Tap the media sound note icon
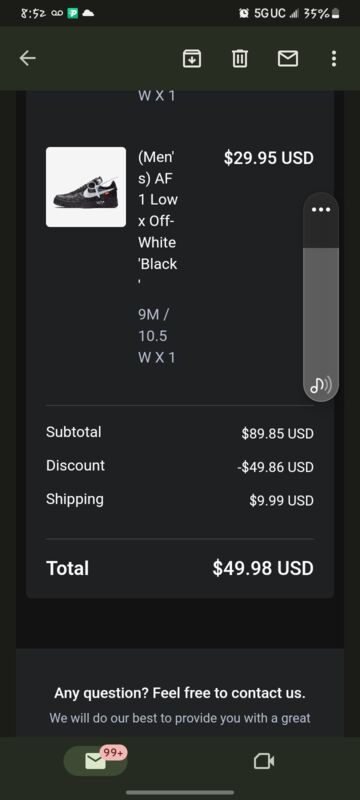This screenshot has width=360, height=800. [320, 385]
